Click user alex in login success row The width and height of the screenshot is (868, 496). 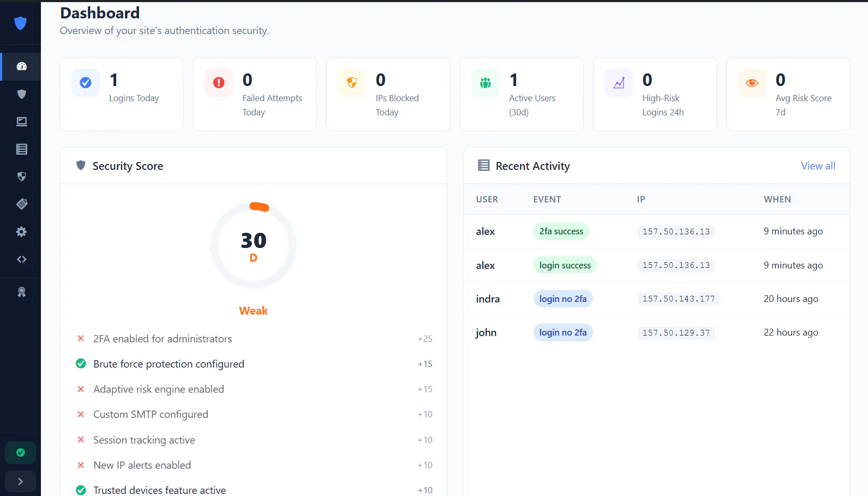pos(485,265)
